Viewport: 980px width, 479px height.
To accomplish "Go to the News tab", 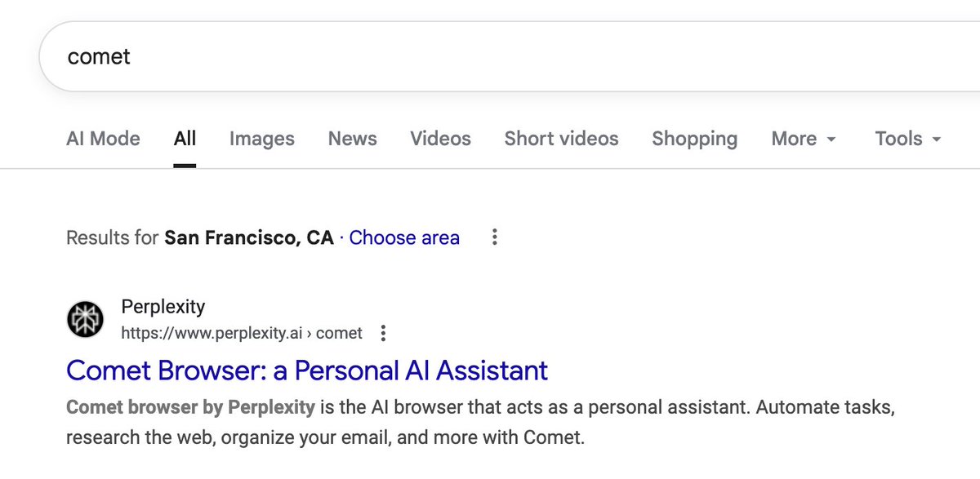I will tap(352, 139).
